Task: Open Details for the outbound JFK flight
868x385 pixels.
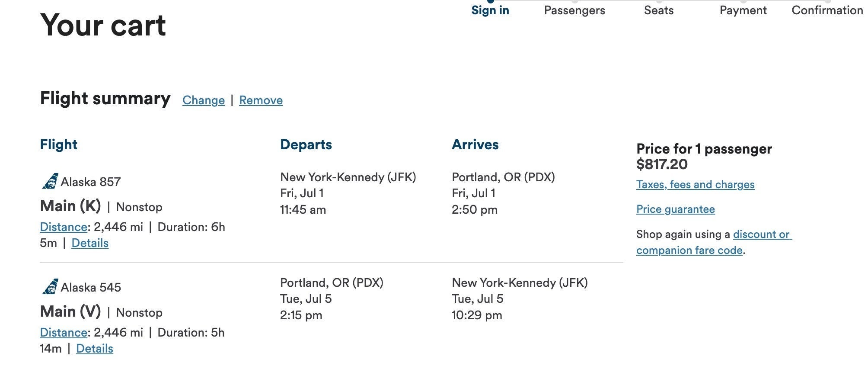Action: pos(90,243)
